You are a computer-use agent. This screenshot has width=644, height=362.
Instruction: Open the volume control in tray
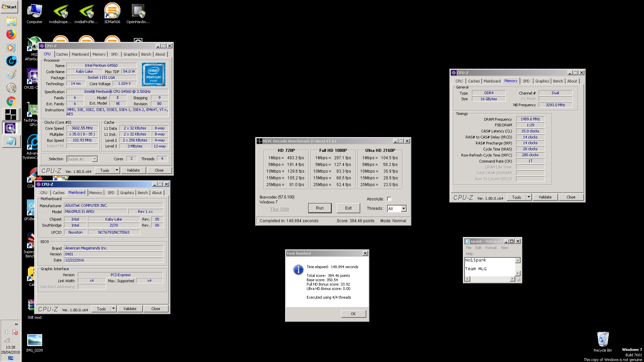pos(7,332)
